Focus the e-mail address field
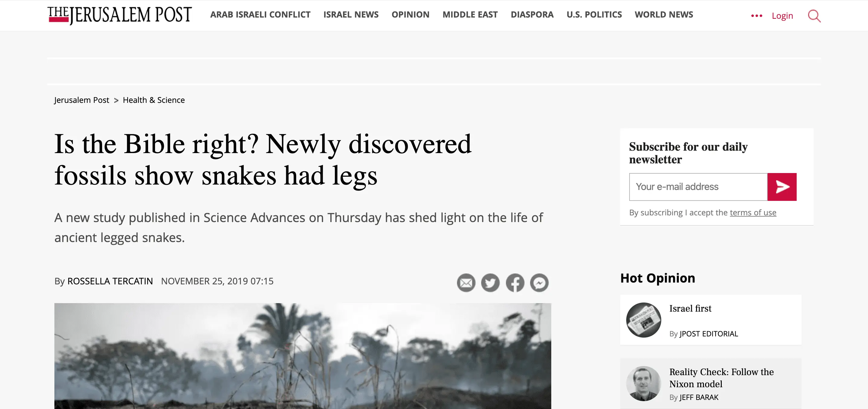Image resolution: width=868 pixels, height=409 pixels. pyautogui.click(x=698, y=187)
